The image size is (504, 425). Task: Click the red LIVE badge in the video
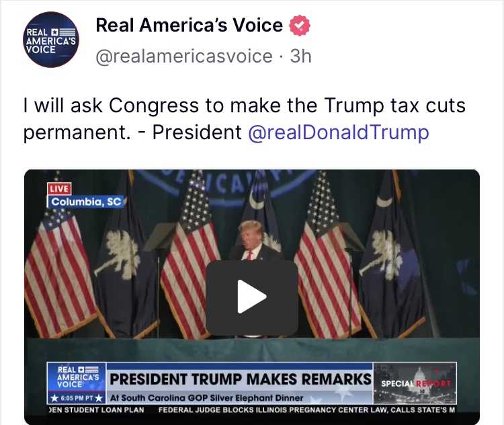tap(59, 189)
